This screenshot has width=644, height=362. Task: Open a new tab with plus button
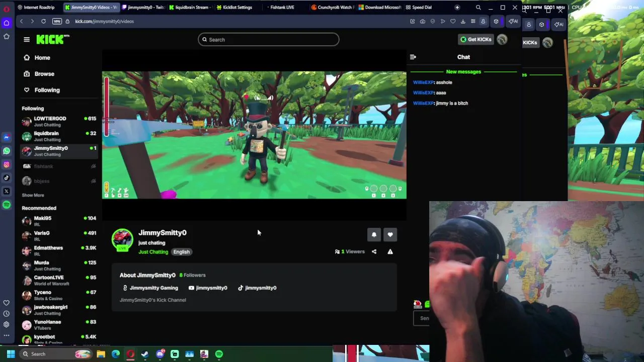click(x=457, y=8)
